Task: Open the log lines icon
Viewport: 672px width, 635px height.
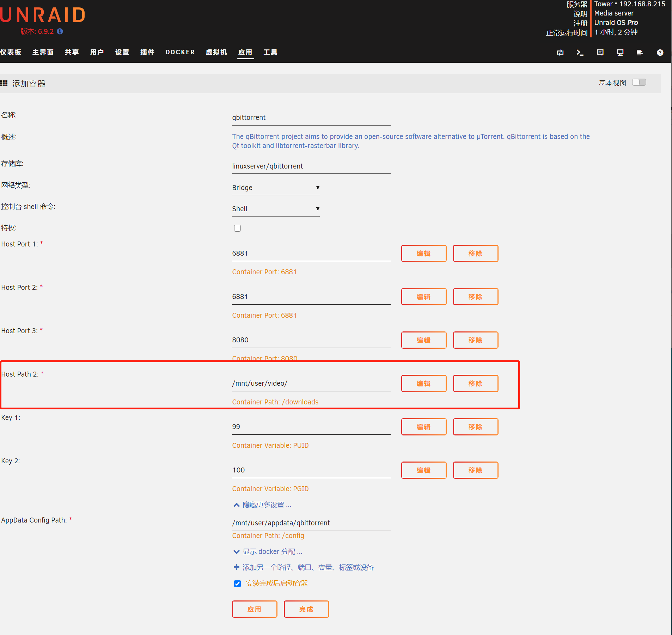Action: tap(640, 53)
